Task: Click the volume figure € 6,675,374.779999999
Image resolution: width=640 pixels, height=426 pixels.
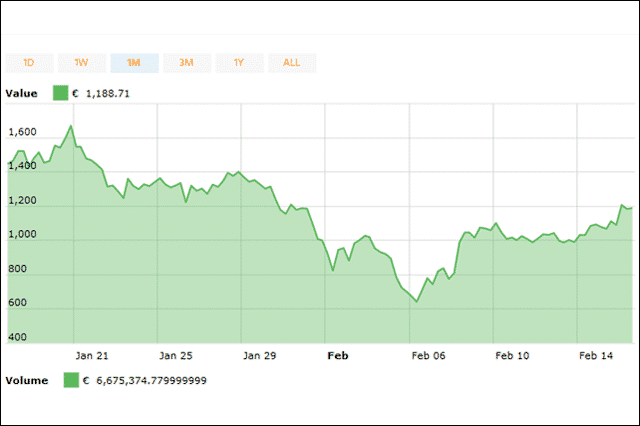Action: click(145, 380)
